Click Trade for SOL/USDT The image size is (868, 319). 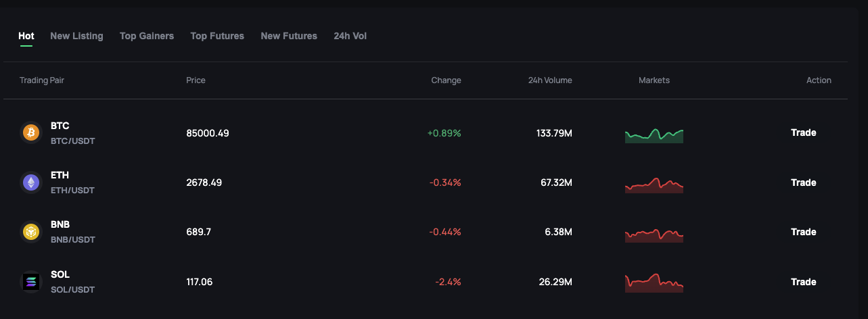[804, 282]
